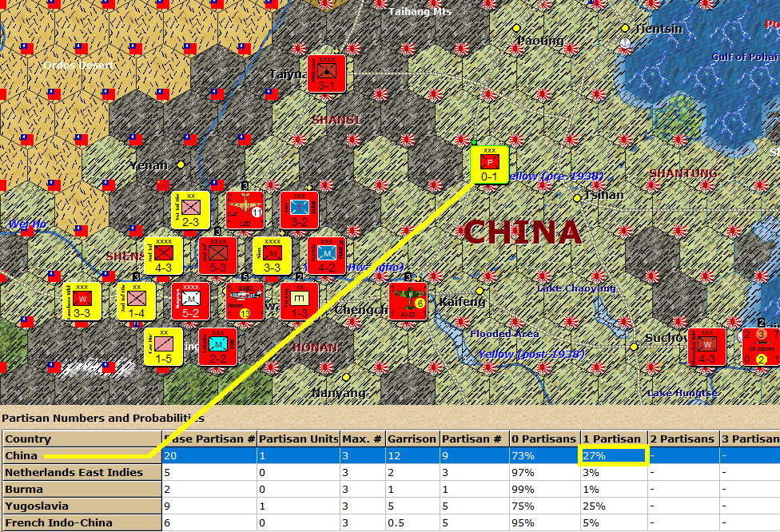This screenshot has width=780, height=532.
Task: Select the yellow 0-1 partisan unit counter
Action: click(489, 165)
